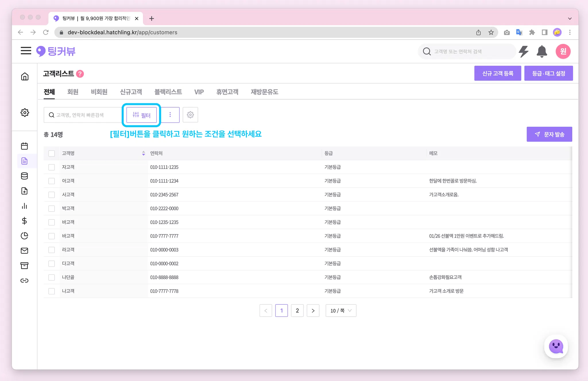The image size is (588, 381).
Task: Switch to the VIP tab
Action: click(x=199, y=92)
